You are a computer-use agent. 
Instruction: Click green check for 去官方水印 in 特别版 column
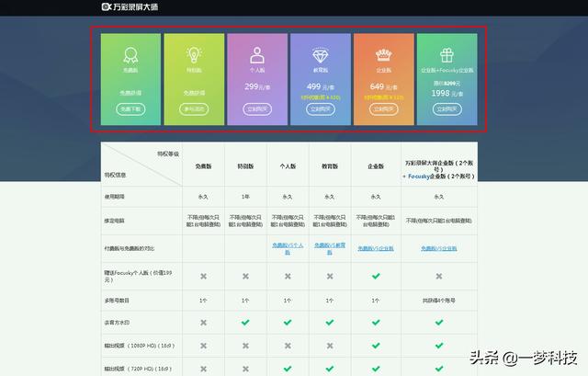tap(245, 323)
